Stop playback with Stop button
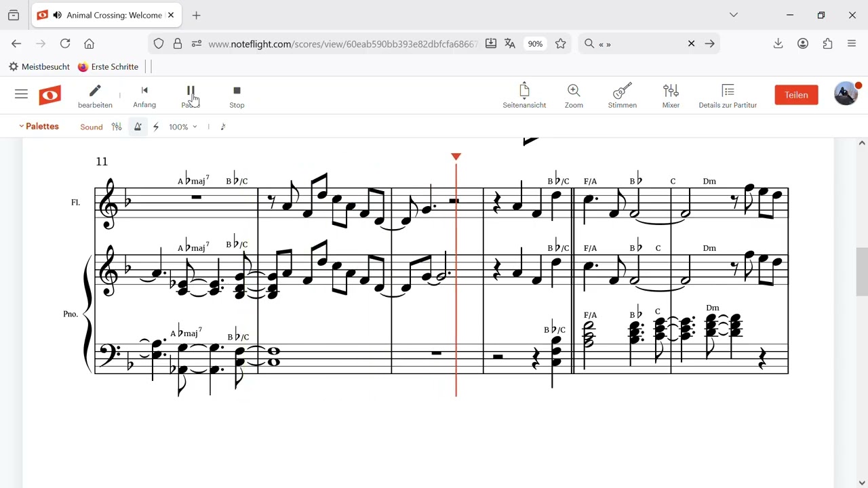The height and width of the screenshot is (488, 868). click(237, 96)
